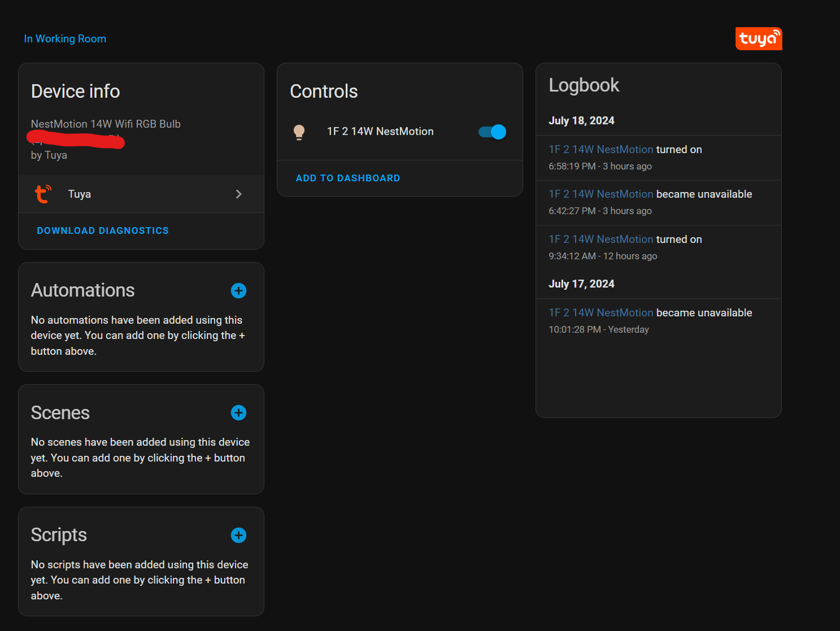Click entity link in the became unavailable entry
The image size is (840, 631).
tap(600, 194)
